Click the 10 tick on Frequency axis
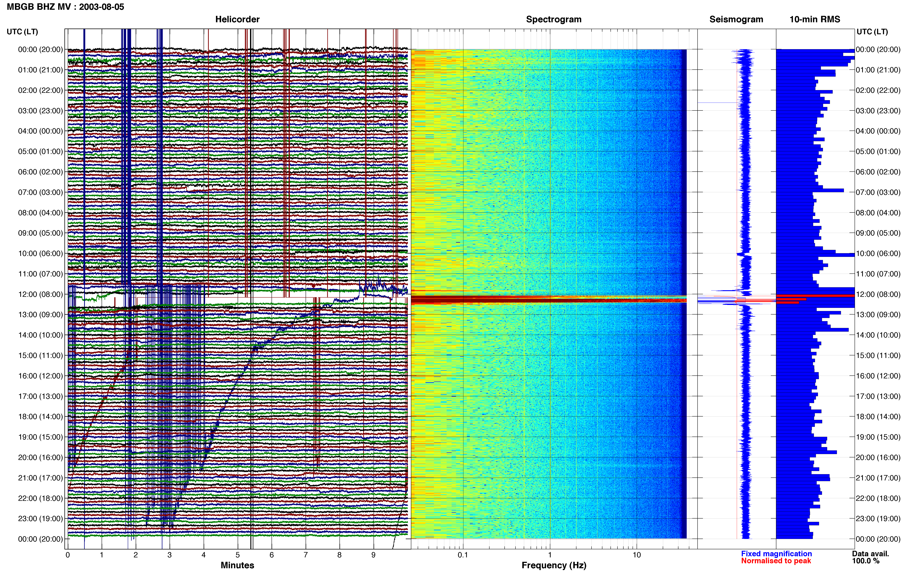The image size is (924, 578). 637,555
